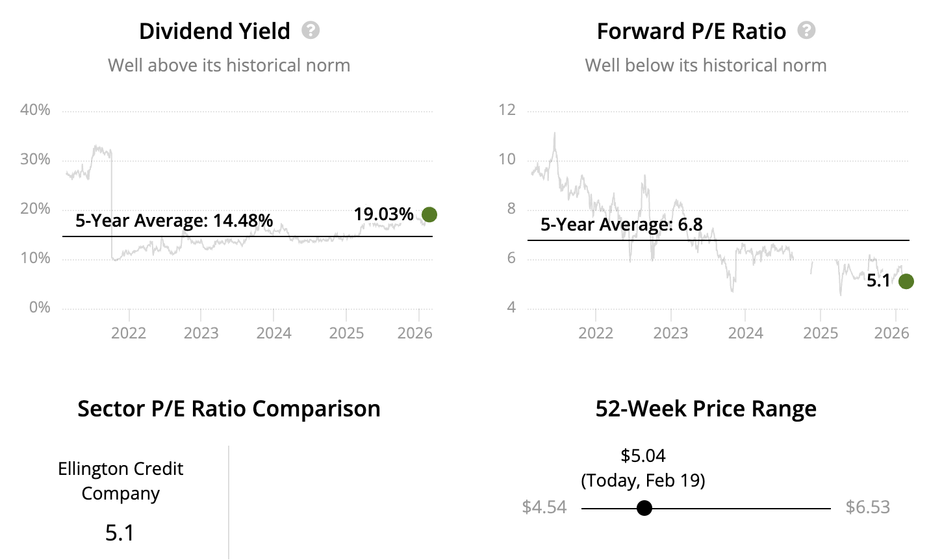Click the green dot on Dividend Yield chart
The height and width of the screenshot is (560, 929).
429,214
